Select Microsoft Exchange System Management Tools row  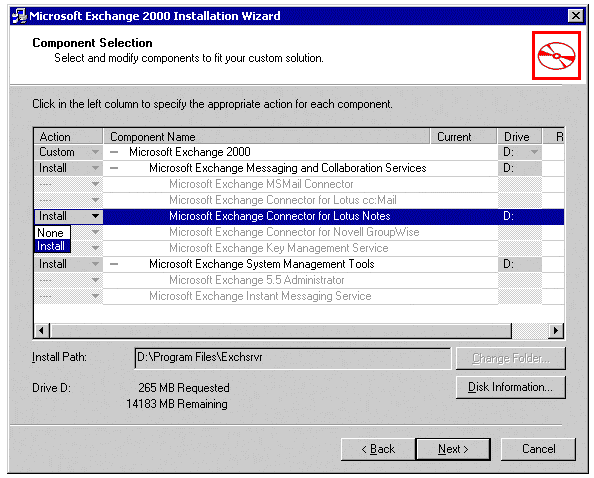pos(261,264)
